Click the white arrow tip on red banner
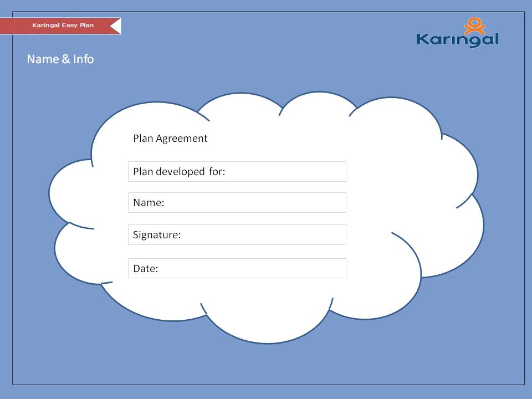Screen dimensions: 532x399 [115, 26]
